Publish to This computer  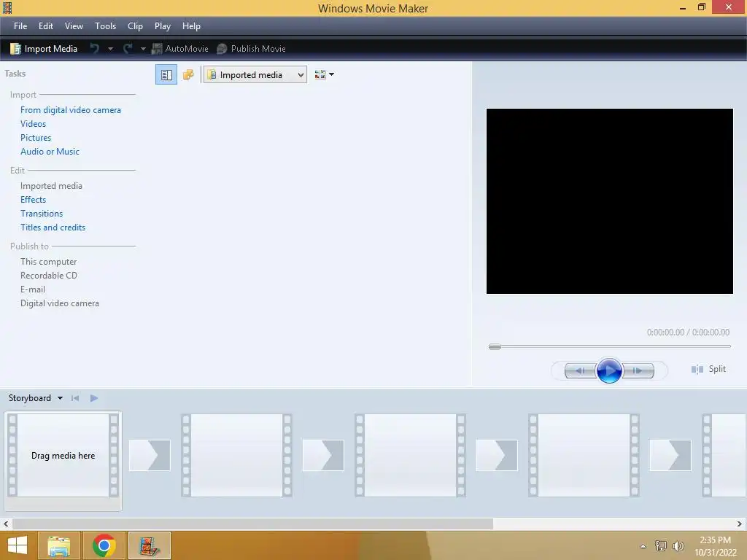49,262
